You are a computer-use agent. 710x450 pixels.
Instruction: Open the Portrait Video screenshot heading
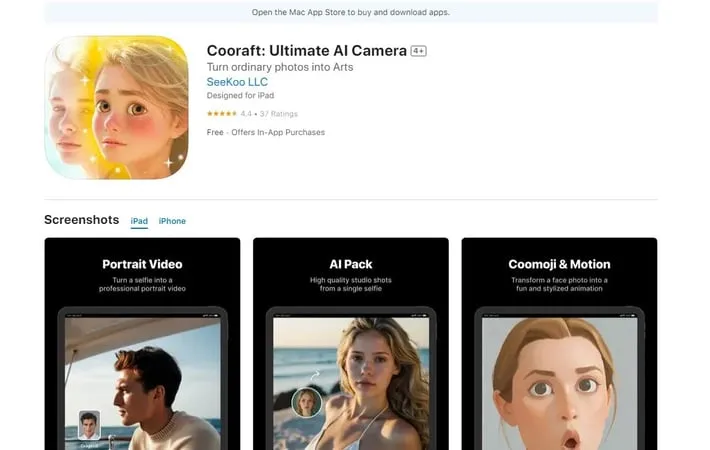[x=142, y=265]
